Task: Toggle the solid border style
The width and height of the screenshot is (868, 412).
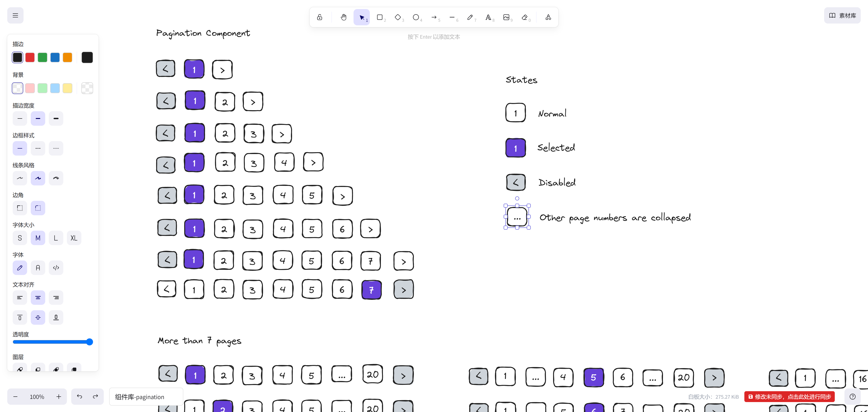Action: coord(20,148)
